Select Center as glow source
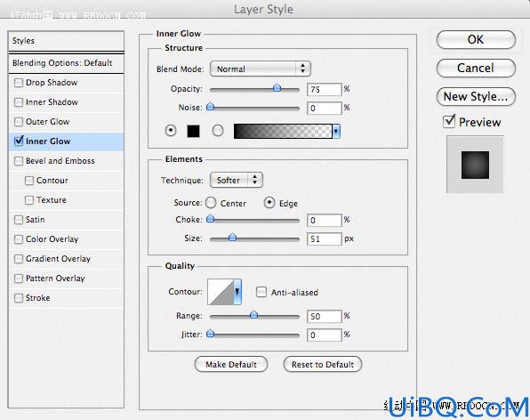The width and height of the screenshot is (530, 420). tap(211, 203)
